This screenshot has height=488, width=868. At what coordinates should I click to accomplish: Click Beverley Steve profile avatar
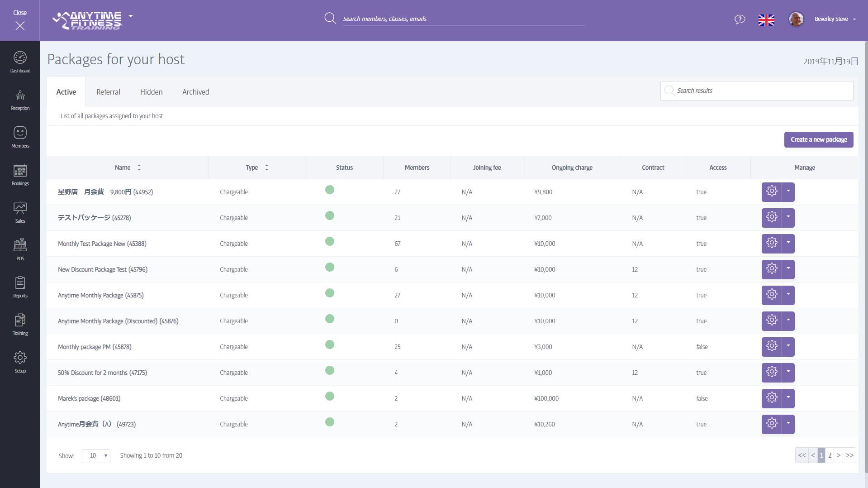click(x=796, y=19)
